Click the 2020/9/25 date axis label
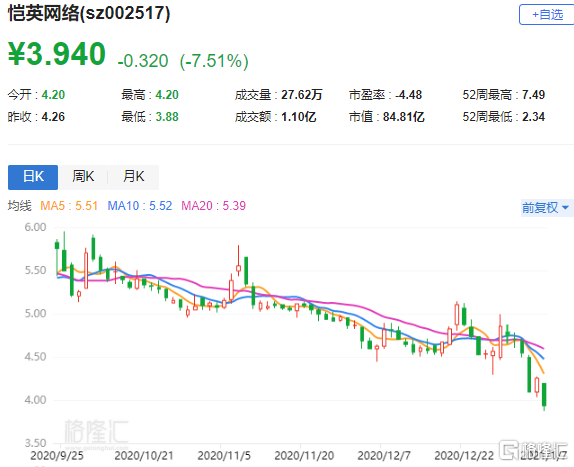The image size is (574, 467). 57,456
